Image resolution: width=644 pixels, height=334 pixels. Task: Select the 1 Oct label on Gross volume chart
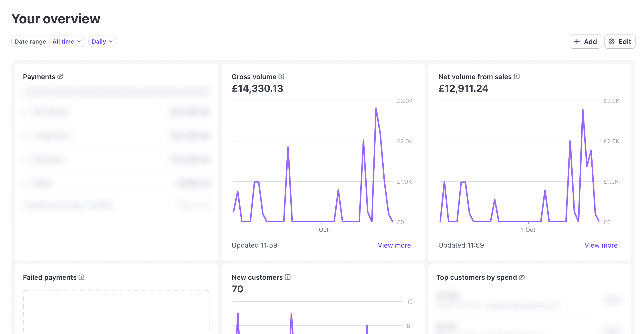click(322, 230)
